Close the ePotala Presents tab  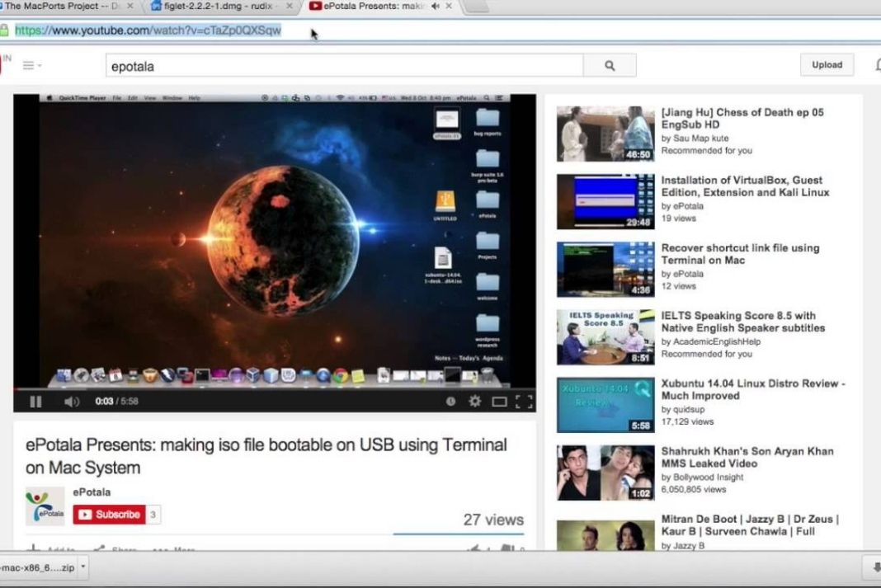[x=449, y=6]
